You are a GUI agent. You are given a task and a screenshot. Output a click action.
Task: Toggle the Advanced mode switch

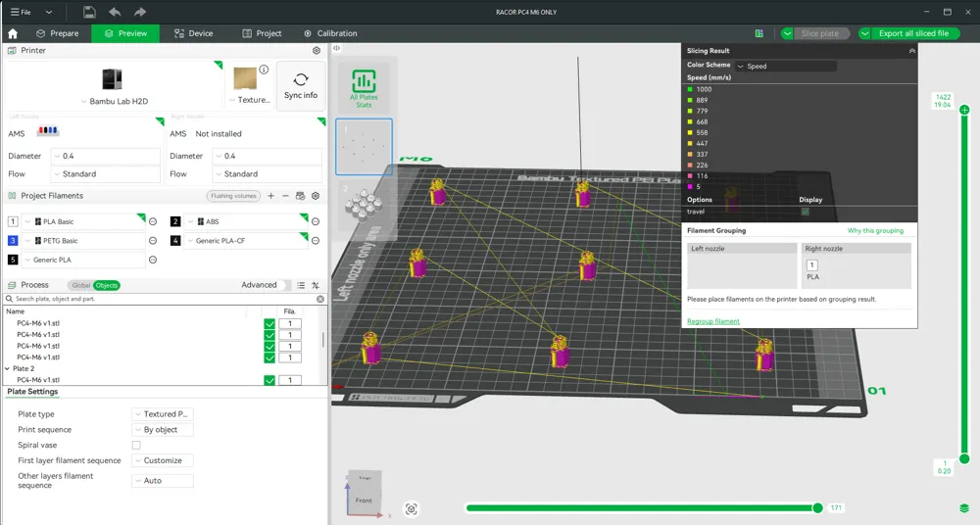[285, 285]
